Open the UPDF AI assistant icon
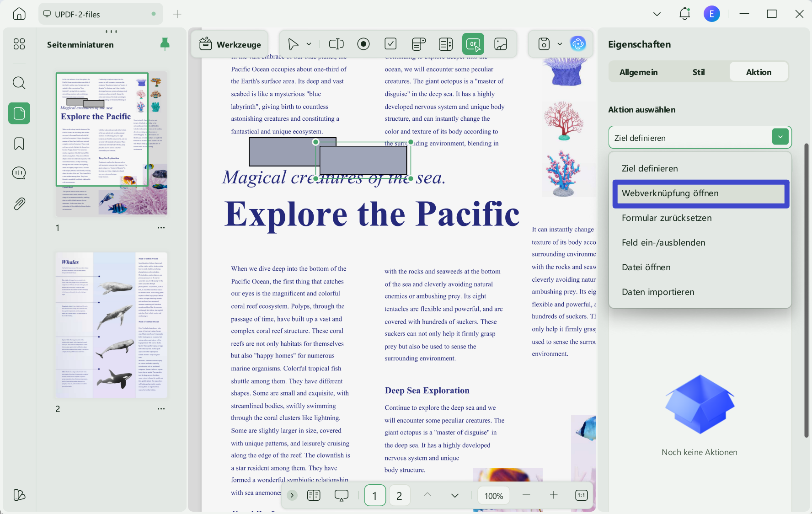This screenshot has width=812, height=514. tap(578, 44)
